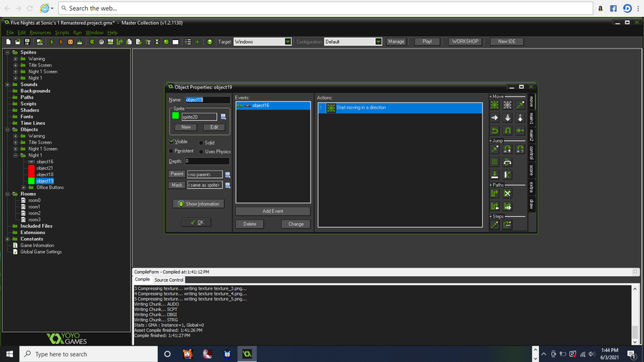Click the Add Event button

point(273,211)
